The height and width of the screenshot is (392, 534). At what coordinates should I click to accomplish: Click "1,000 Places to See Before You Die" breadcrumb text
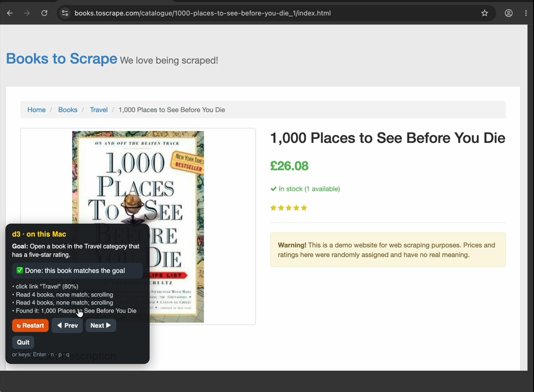172,110
